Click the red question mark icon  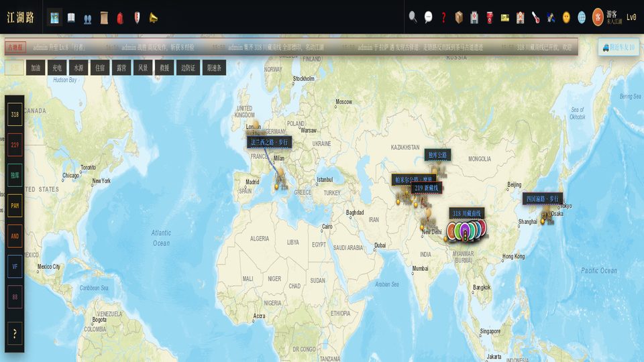click(x=443, y=17)
